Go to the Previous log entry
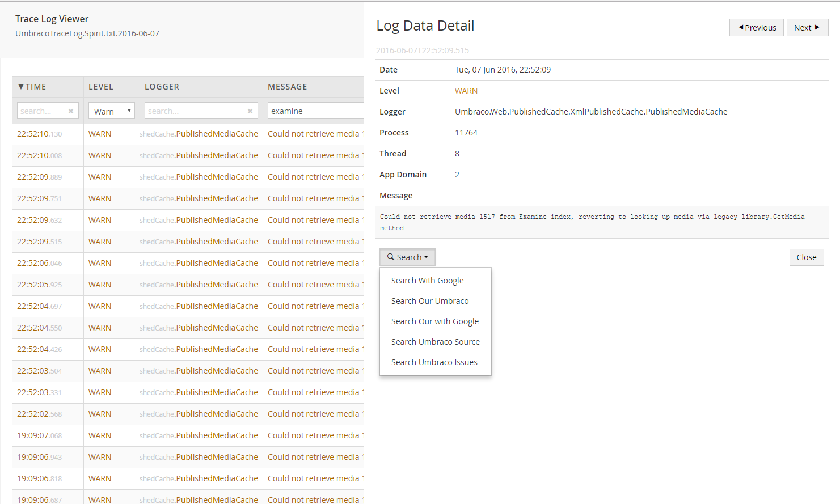Screen dimensions: 840x504 (x=757, y=28)
